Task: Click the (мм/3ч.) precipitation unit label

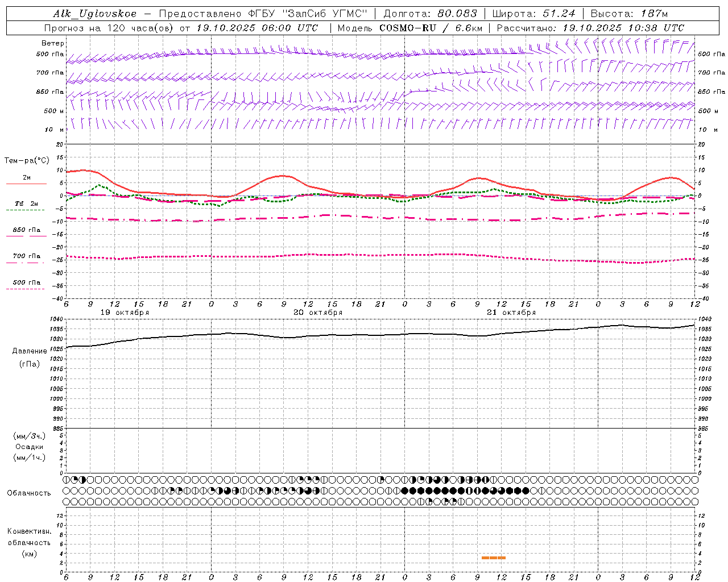Action: coord(30,436)
